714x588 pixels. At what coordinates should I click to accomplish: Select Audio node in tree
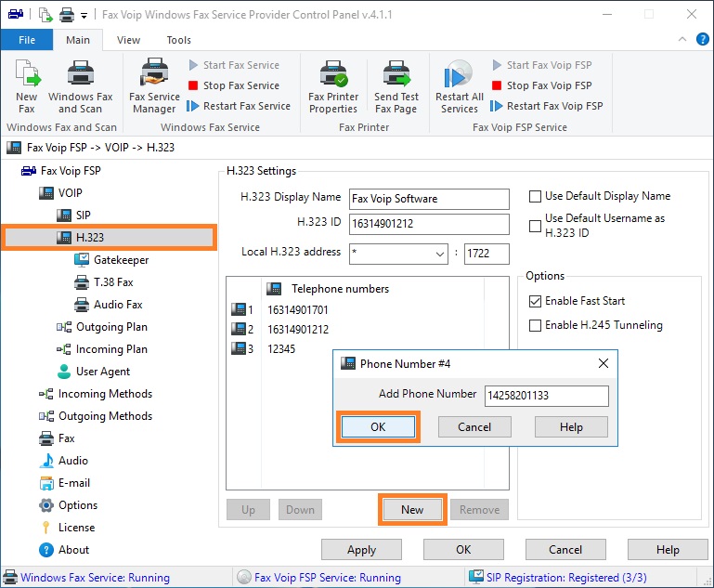[x=64, y=461]
